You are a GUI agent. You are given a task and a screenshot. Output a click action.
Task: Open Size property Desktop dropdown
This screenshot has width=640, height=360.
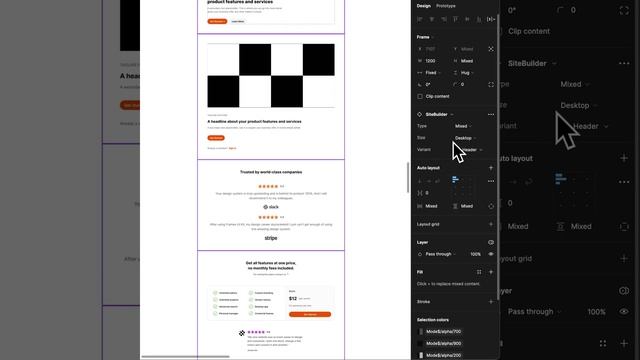[x=466, y=138]
